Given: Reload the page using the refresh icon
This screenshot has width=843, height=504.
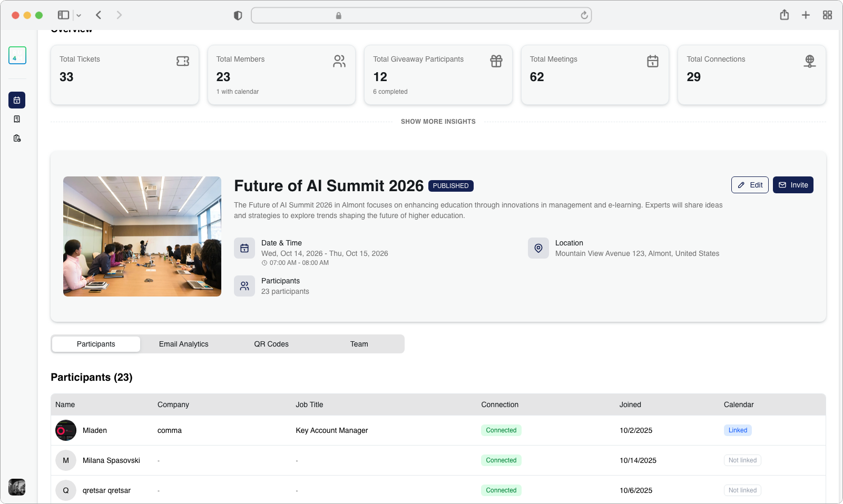Looking at the screenshot, I should [583, 15].
